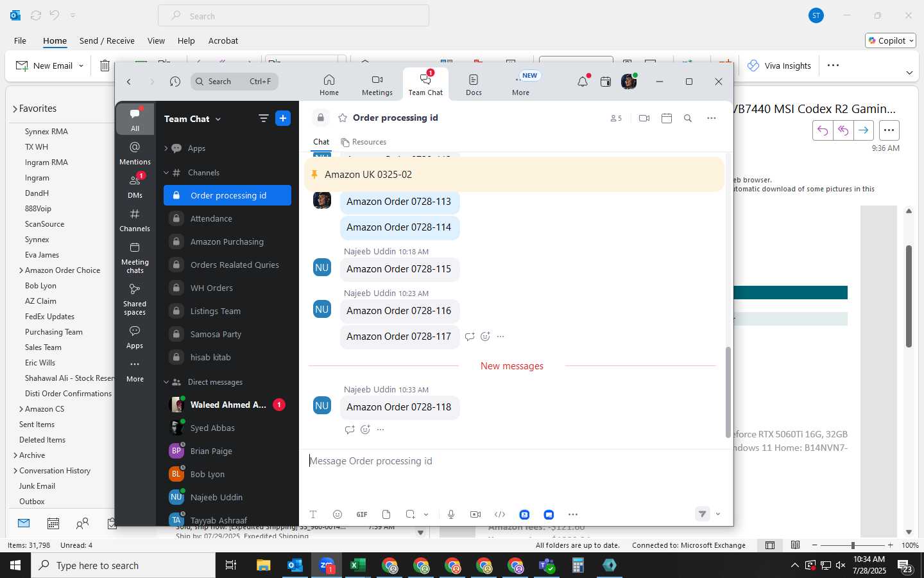Open More options in Zoom sidebar

pos(135,371)
